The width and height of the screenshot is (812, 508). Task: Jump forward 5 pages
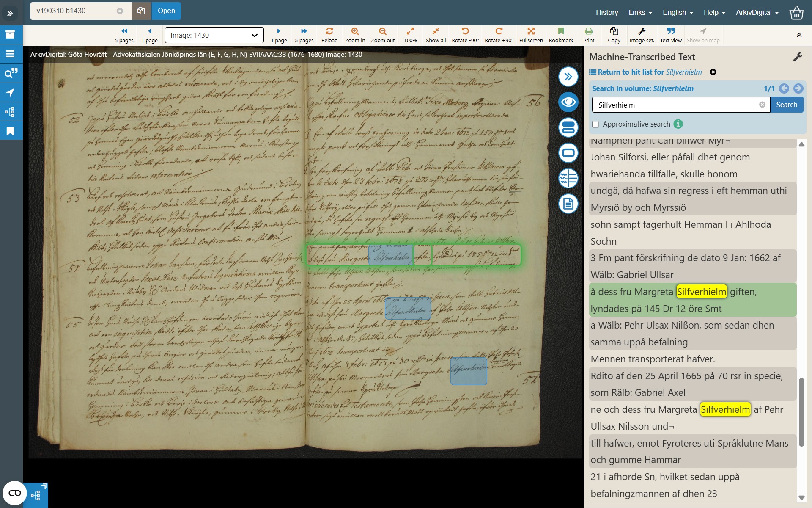click(x=304, y=35)
